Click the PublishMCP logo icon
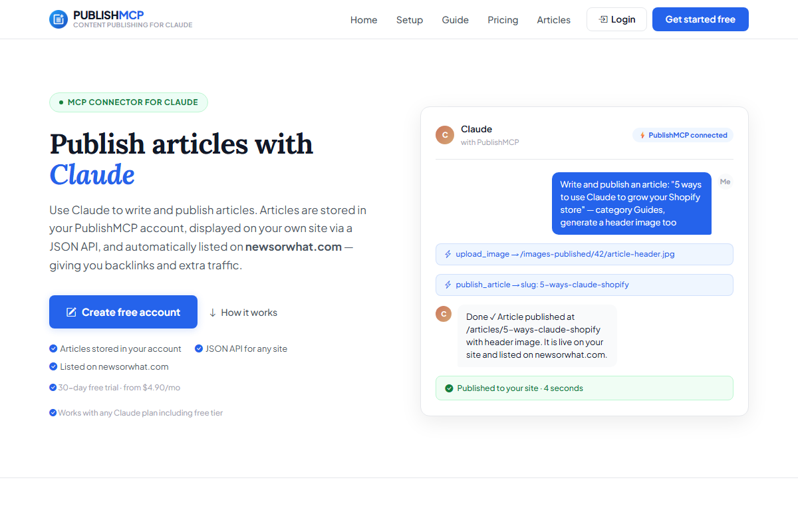This screenshot has width=798, height=532. click(x=59, y=19)
